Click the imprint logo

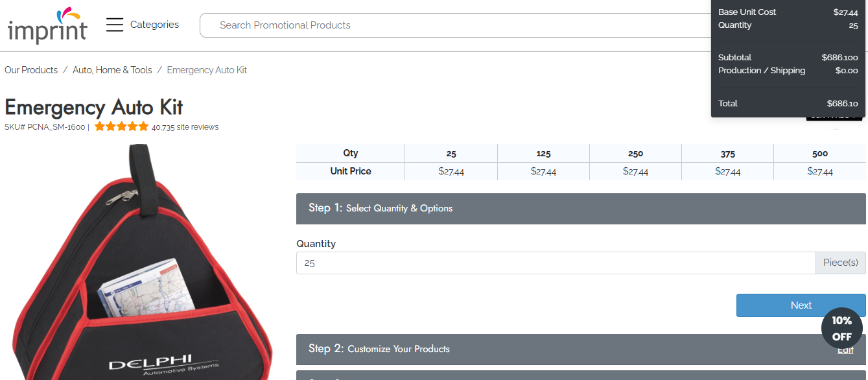(47, 26)
